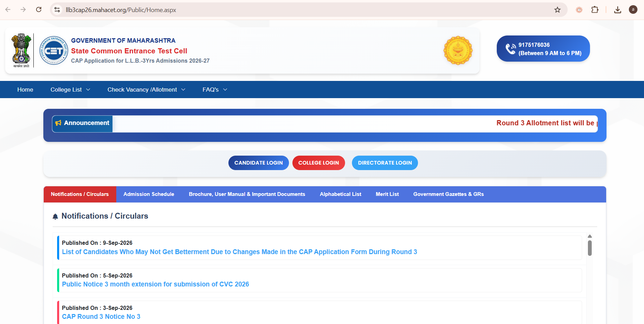644x324 pixels.
Task: Open site information icon in address bar
Action: [57, 10]
